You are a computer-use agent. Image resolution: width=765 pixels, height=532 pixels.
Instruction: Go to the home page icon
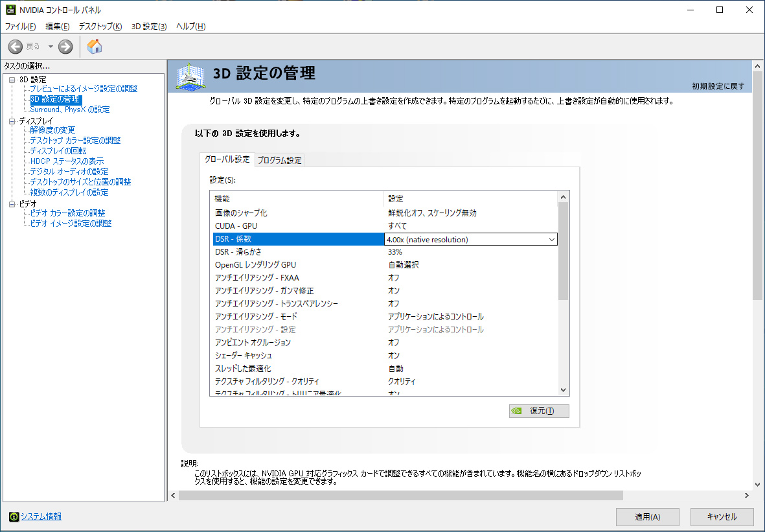(x=94, y=47)
